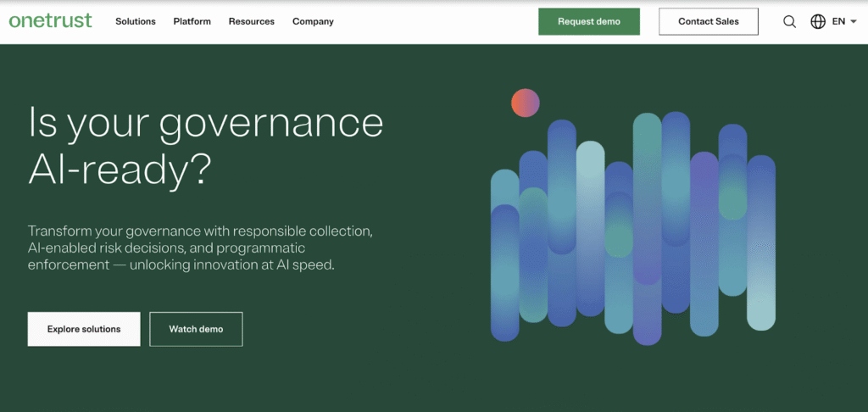Select the EN language label
868x412 pixels.
point(838,22)
